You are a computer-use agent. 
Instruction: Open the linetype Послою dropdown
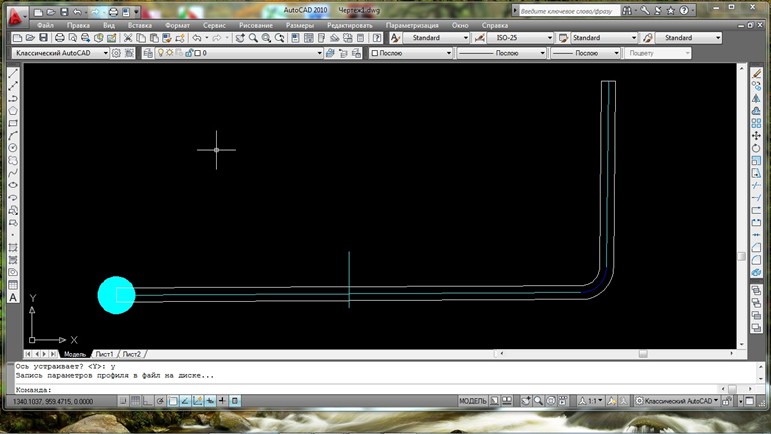(x=502, y=53)
